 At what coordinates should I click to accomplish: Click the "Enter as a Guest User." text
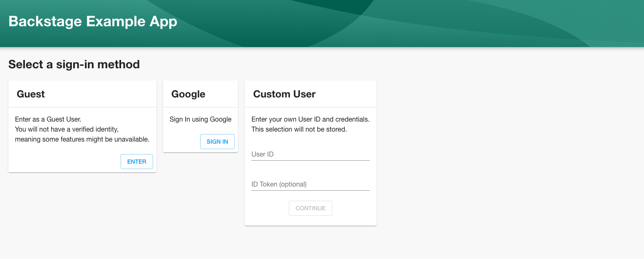48,120
